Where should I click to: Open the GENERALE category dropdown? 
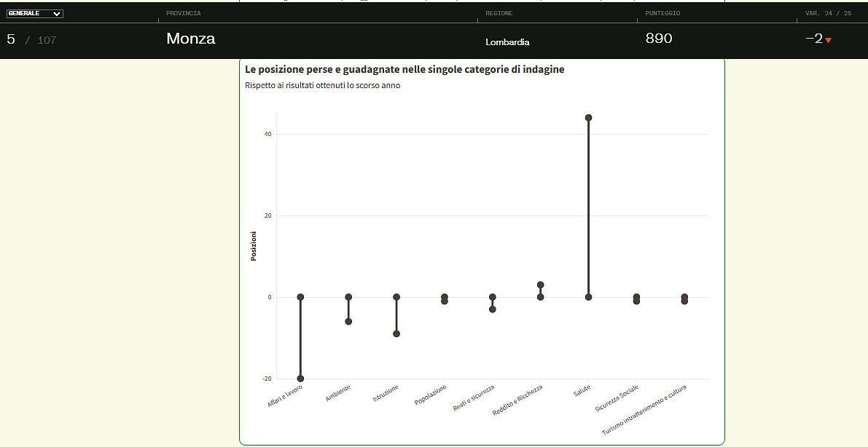coord(35,14)
